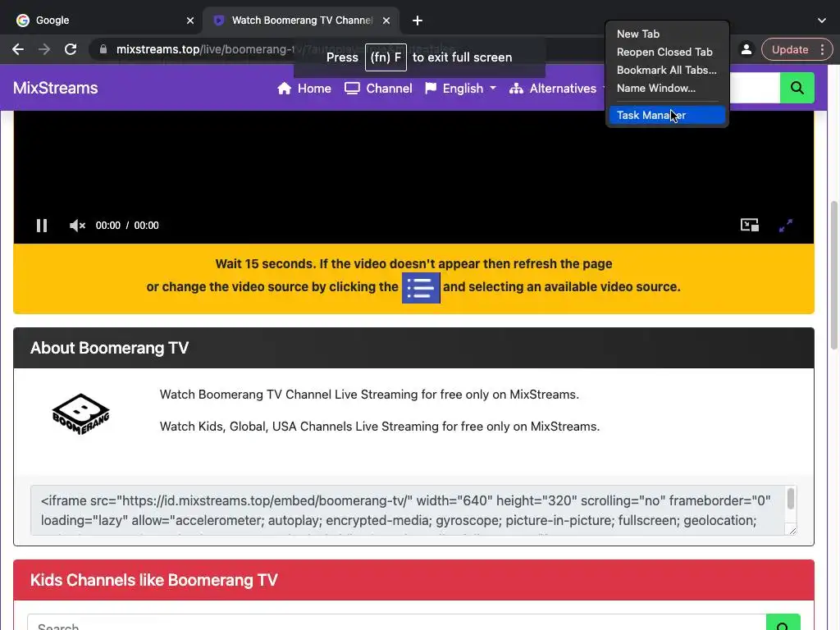
Task: Open the tab search chevron in tab strip
Action: [822, 21]
